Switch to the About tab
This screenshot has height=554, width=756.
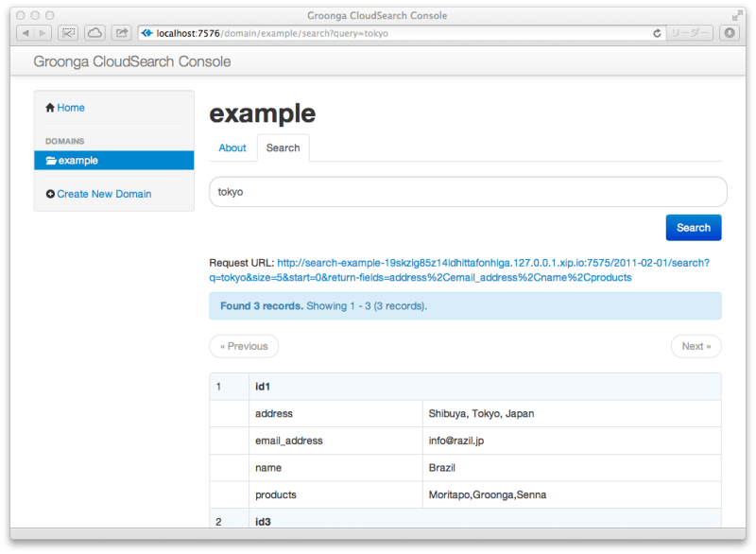click(232, 147)
